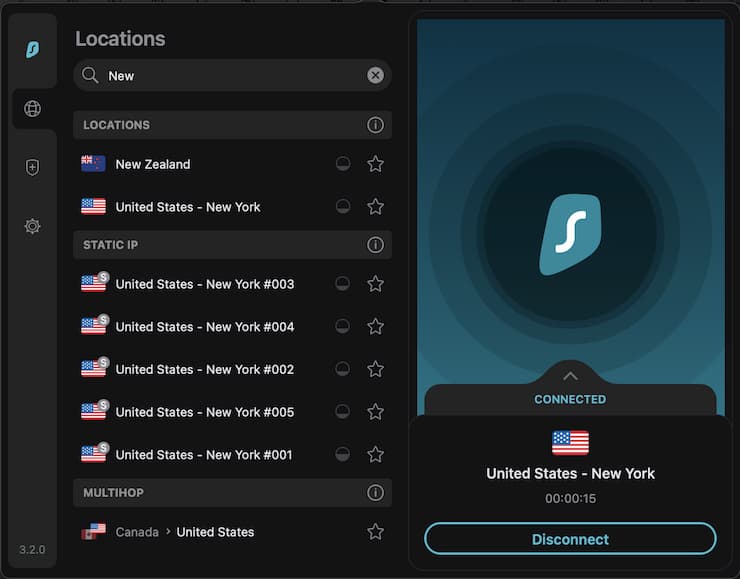This screenshot has width=740, height=579.
Task: Select the Canada > United States multihop
Action: coord(232,532)
